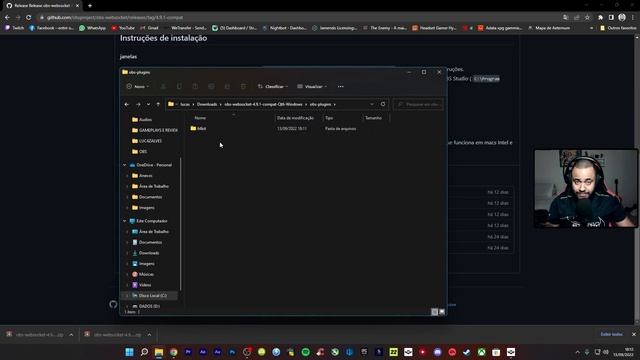Screen dimensions: 640x360
Task: Click the Copy toolbar icon in Explorer
Action: click(179, 87)
